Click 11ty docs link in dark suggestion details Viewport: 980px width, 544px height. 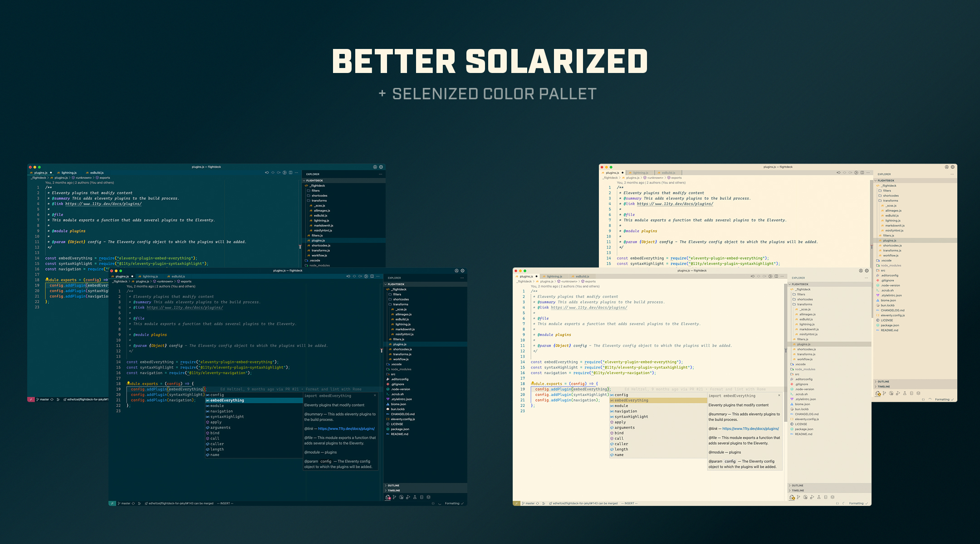pos(346,428)
